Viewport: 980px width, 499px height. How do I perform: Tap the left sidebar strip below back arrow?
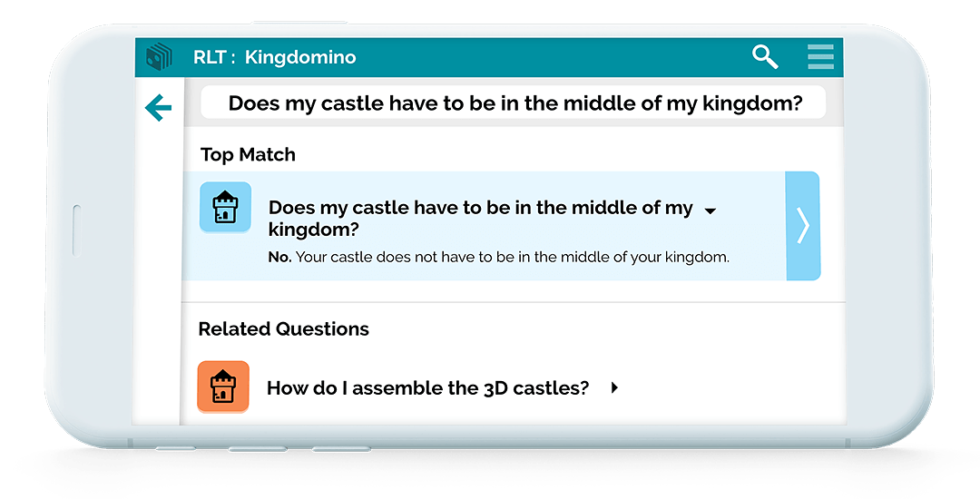pos(158,275)
